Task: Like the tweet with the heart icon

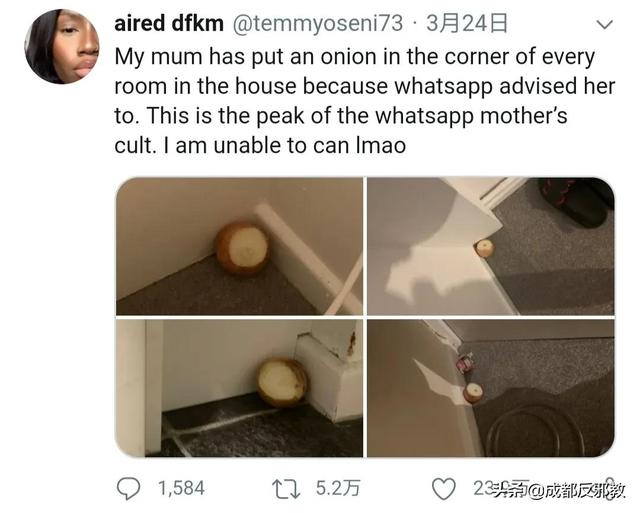Action: 444,489
